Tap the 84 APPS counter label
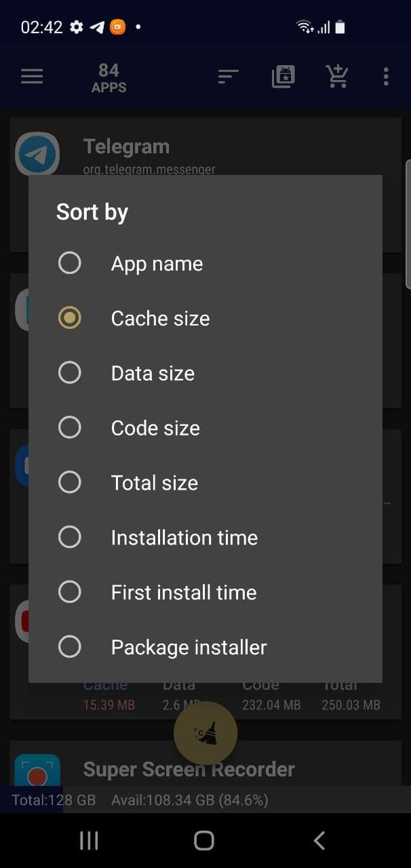 [x=109, y=77]
